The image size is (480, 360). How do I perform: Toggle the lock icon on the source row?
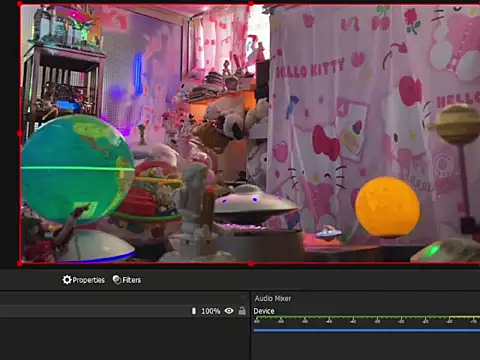pos(242,311)
